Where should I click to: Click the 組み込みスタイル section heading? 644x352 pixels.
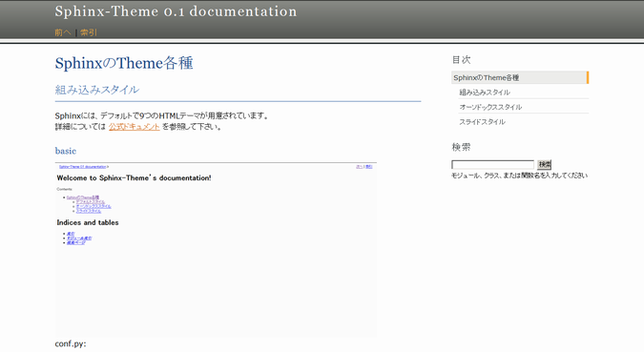97,90
